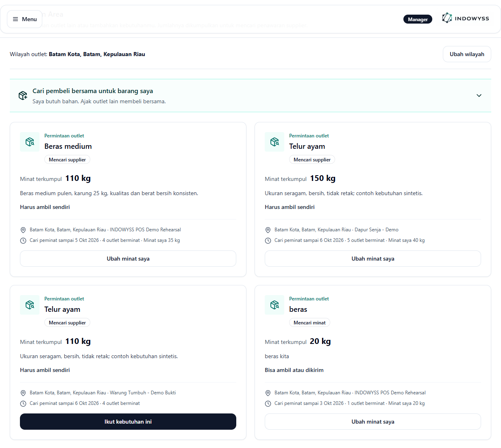Click the top-right Telur ayam package icon

(x=274, y=142)
